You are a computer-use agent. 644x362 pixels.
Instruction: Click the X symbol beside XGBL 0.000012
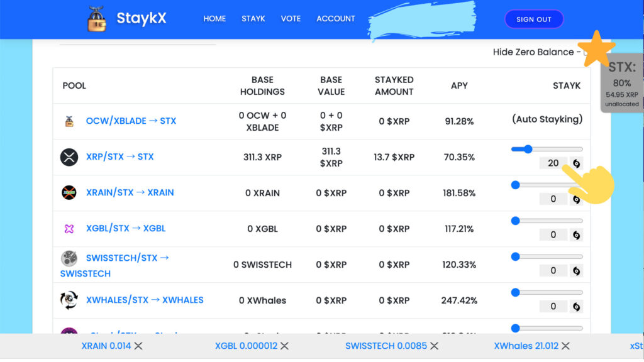point(284,346)
